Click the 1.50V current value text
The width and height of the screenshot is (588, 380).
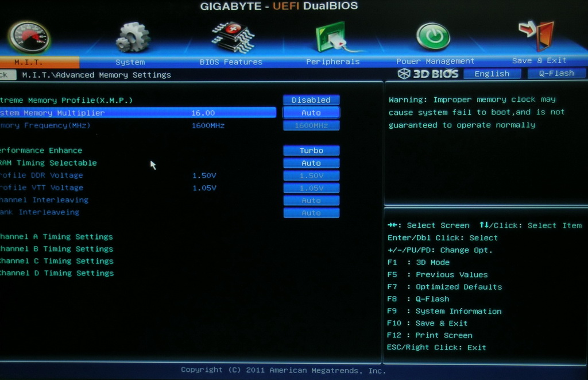(204, 176)
